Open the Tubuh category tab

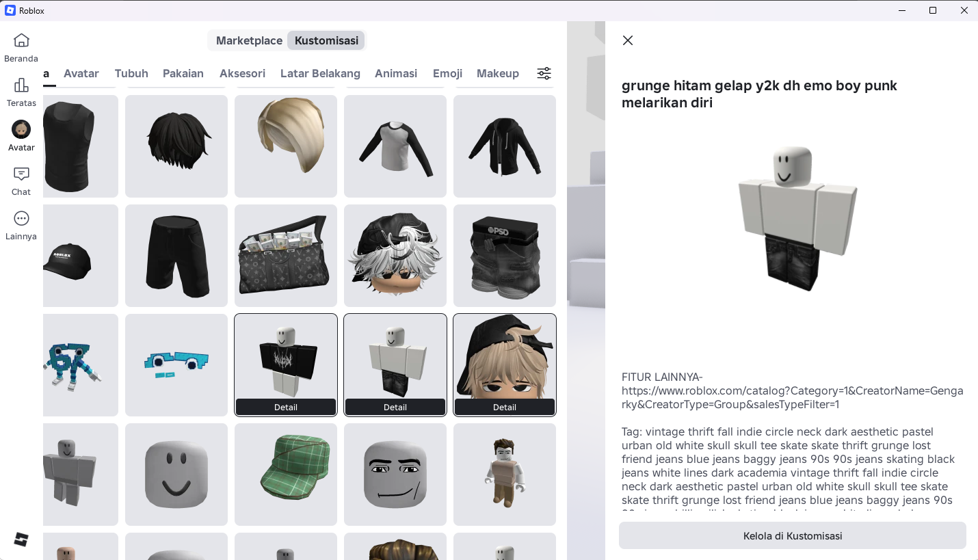pos(131,73)
